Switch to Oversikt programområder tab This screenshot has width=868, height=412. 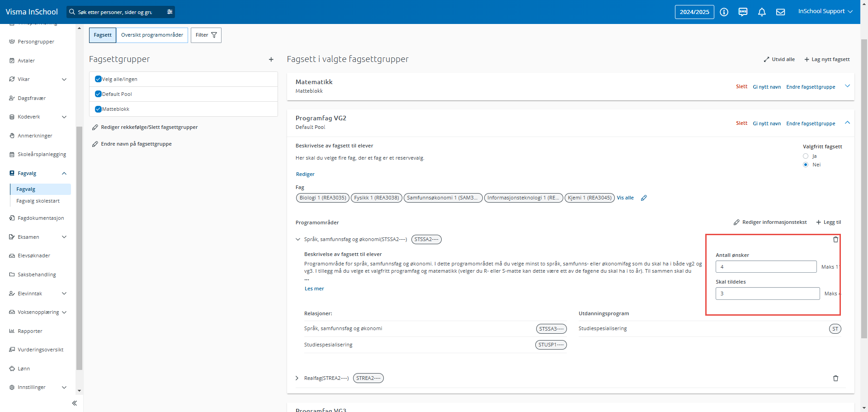(x=152, y=35)
